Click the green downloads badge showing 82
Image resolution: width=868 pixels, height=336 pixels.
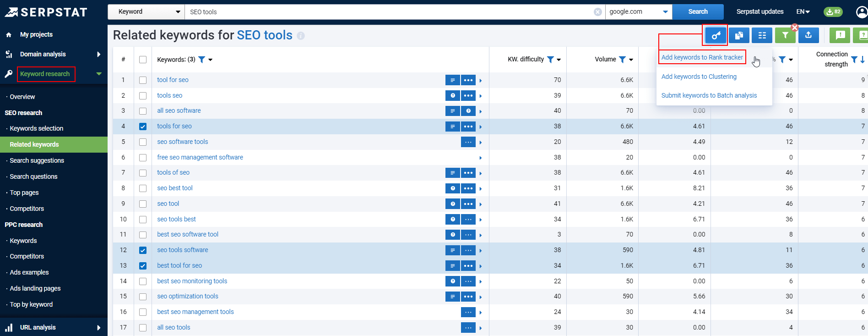(x=833, y=12)
